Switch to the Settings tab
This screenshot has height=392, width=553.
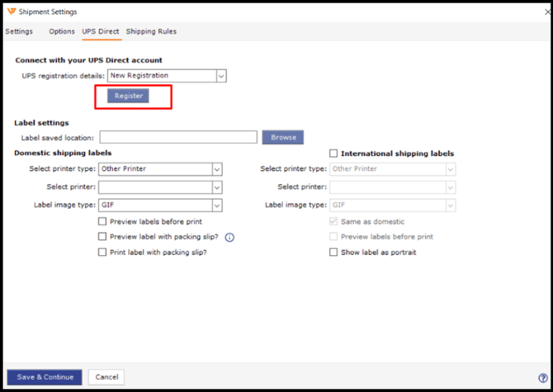(19, 31)
